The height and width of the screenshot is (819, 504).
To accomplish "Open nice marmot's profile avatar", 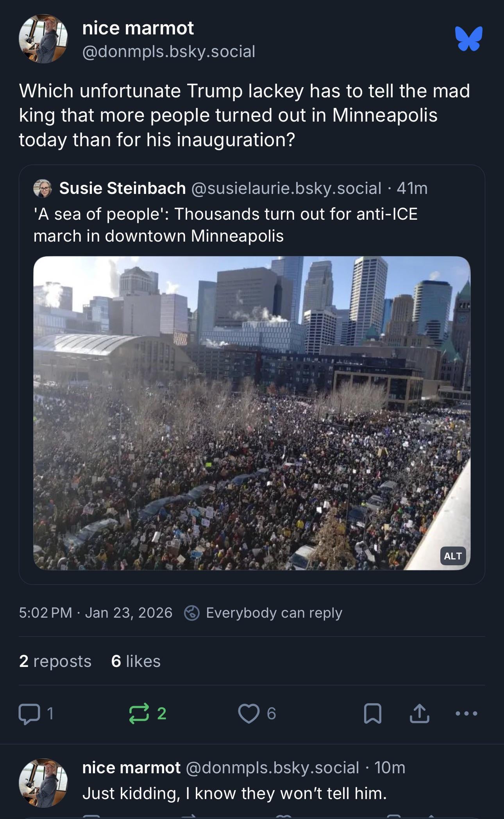I will pyautogui.click(x=43, y=39).
